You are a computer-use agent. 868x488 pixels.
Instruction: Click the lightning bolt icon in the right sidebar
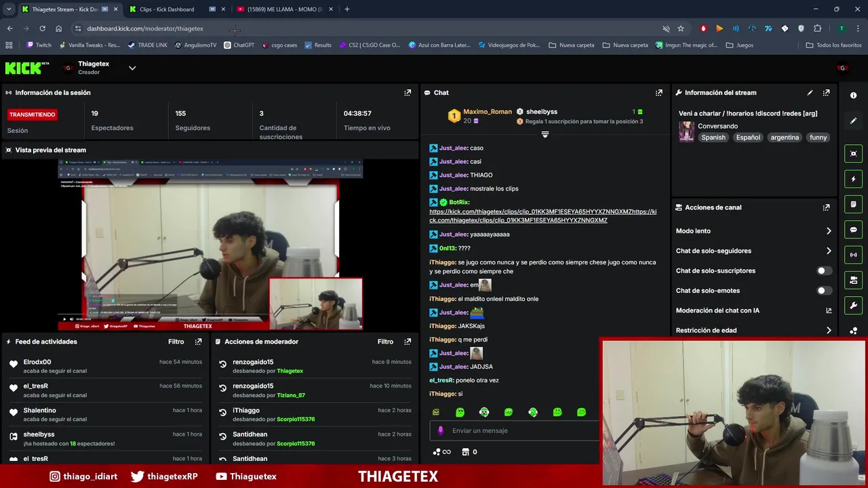coord(853,179)
